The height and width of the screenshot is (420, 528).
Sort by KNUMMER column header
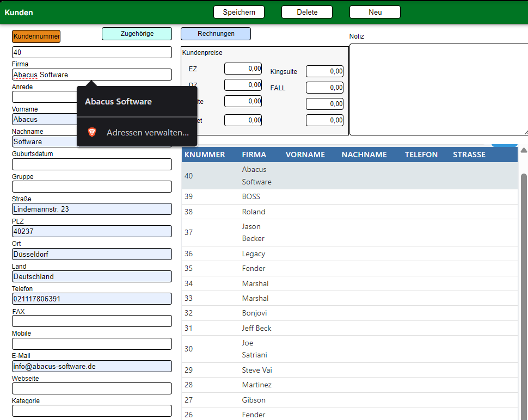[205, 155]
